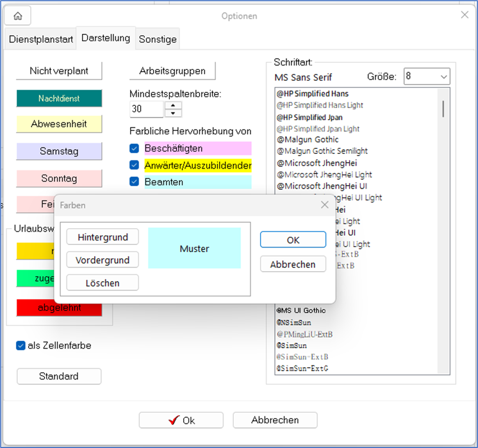Switch to the Dienstplanstart tab
478x448 pixels.
(41, 39)
